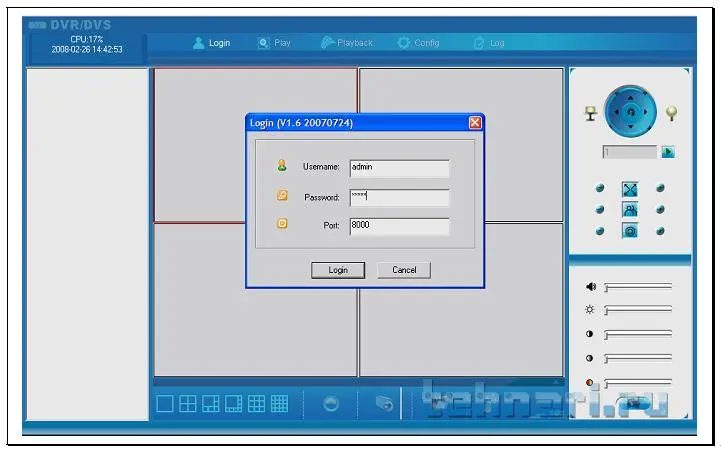Open the Log tab

(x=489, y=43)
